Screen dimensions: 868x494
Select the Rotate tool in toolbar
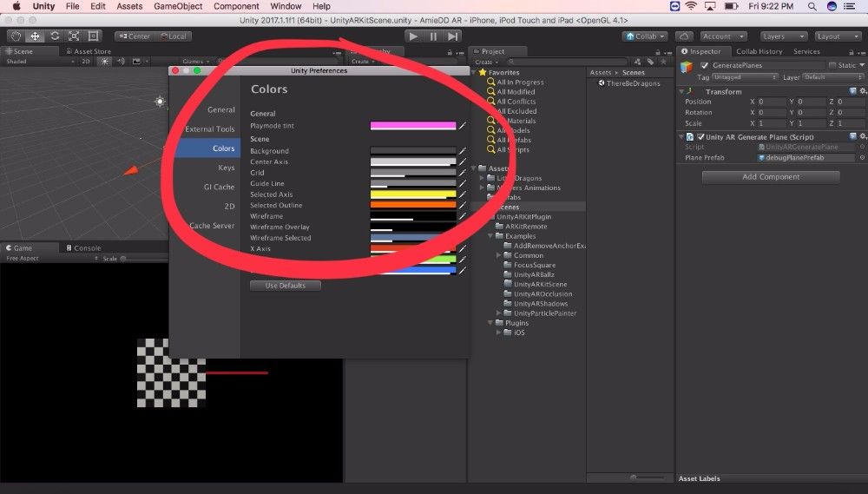click(x=54, y=36)
